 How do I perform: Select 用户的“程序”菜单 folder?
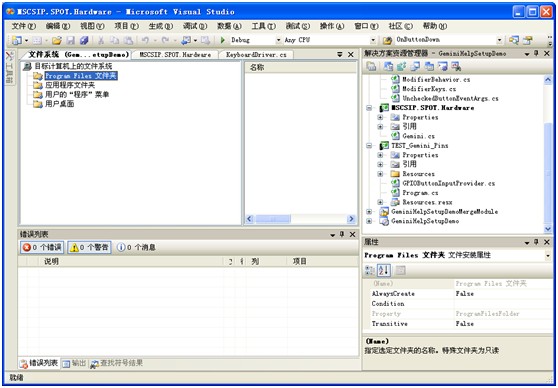tap(77, 95)
